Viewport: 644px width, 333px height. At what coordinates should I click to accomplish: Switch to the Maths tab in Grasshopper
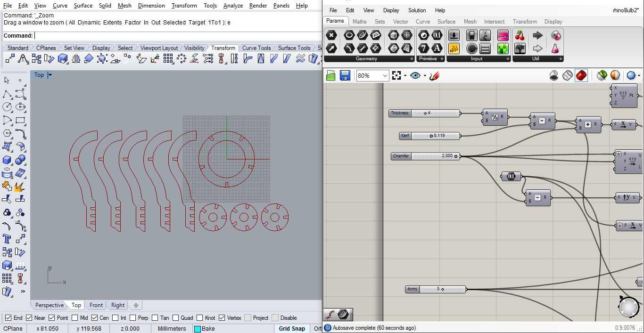pos(359,22)
